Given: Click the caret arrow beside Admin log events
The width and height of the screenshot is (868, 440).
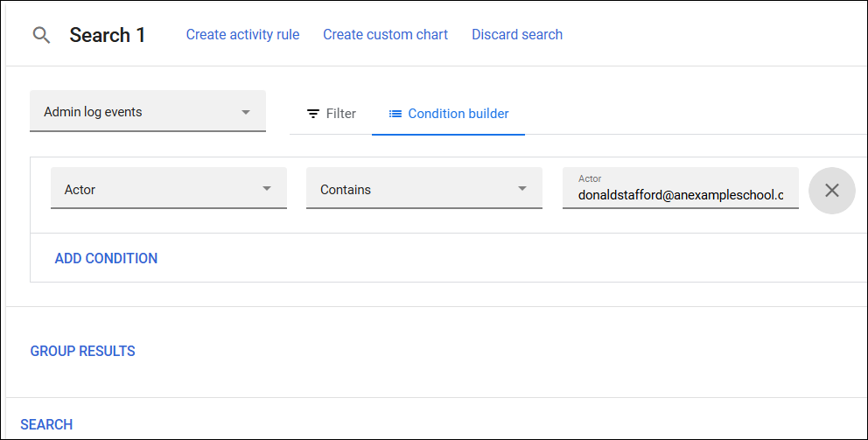Looking at the screenshot, I should 246,112.
